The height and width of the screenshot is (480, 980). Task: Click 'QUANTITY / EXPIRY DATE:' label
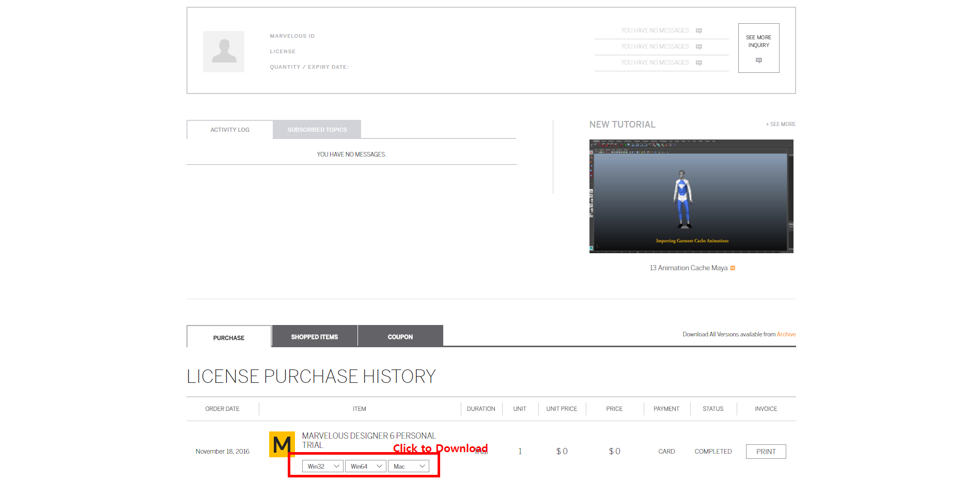(309, 67)
